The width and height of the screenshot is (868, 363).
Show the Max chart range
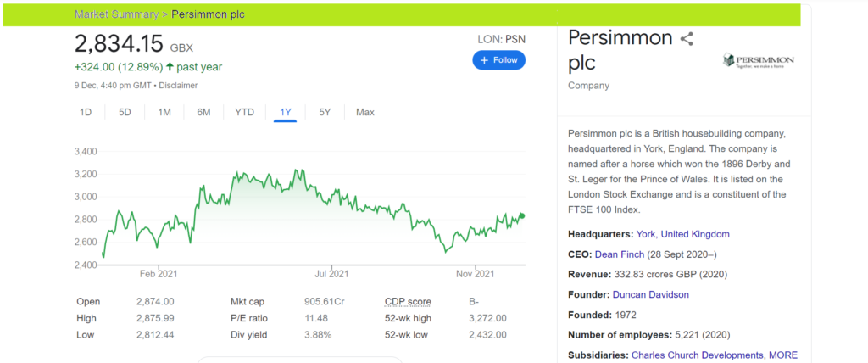[x=364, y=112]
